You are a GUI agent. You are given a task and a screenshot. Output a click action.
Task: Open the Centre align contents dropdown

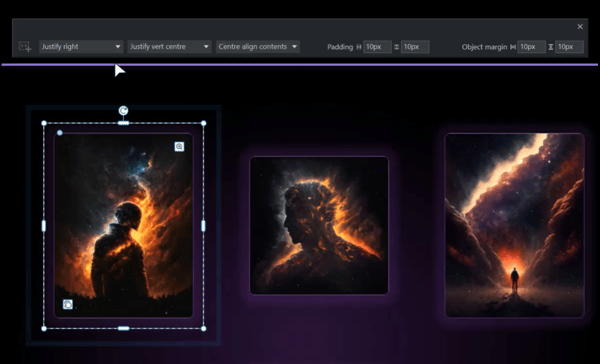pos(258,47)
